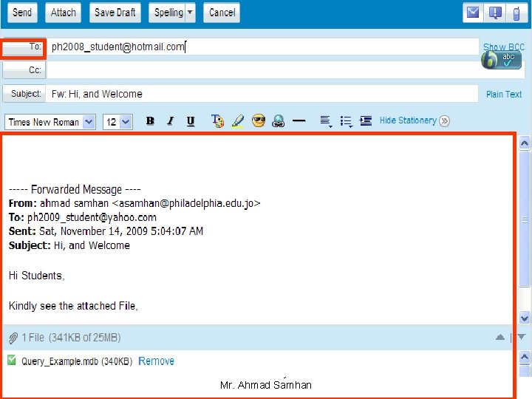Click the 'Mr. Ahmad Samhan' signature
Viewport: 532px width, 399px height.
266,385
